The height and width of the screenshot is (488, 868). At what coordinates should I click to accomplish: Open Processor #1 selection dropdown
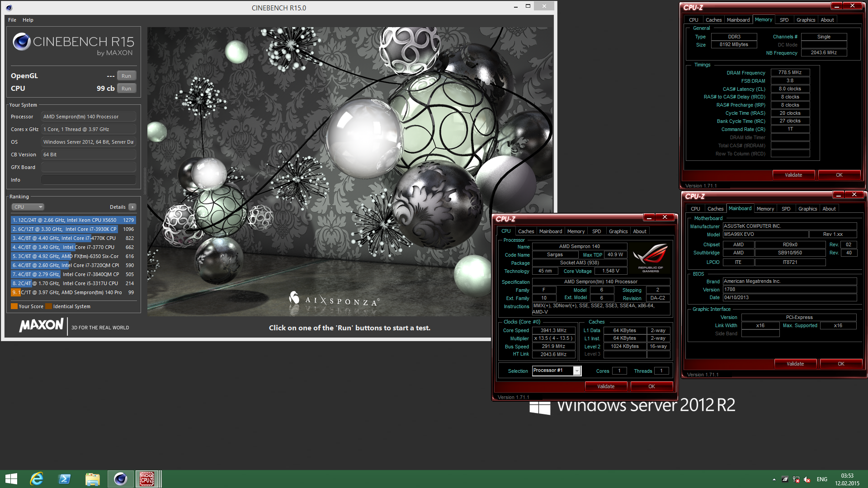557,371
